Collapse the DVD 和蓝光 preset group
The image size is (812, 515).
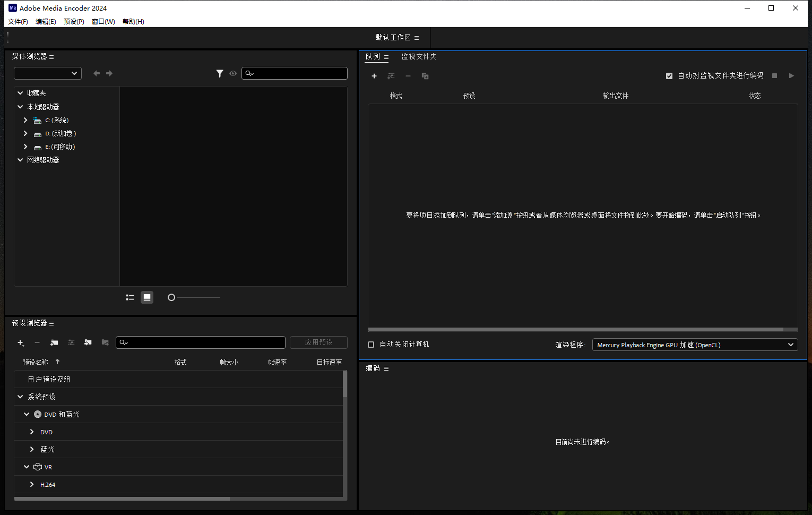coord(27,414)
